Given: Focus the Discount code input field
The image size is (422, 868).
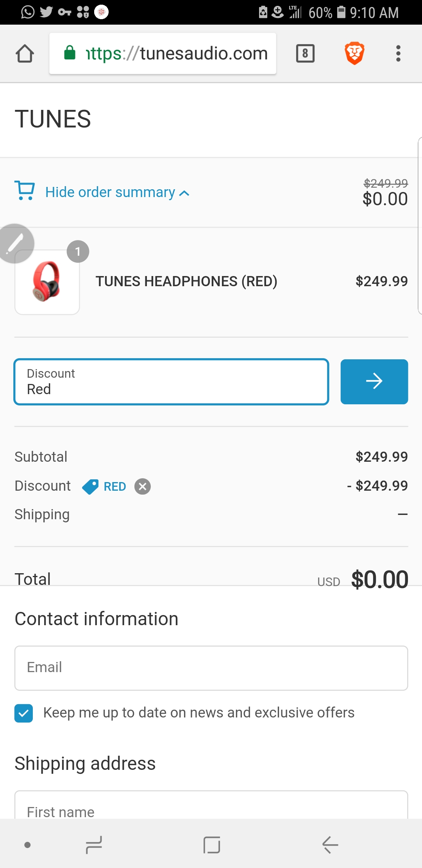Looking at the screenshot, I should click(x=171, y=382).
